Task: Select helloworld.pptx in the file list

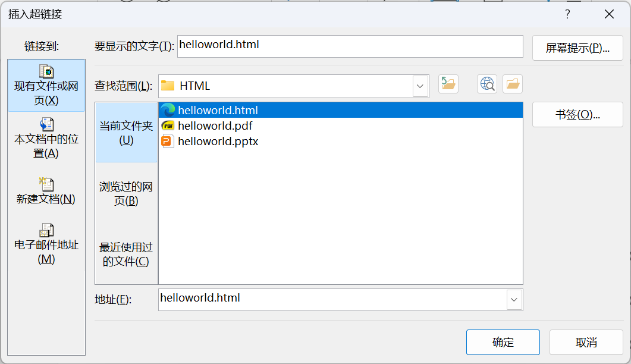Action: tap(341, 142)
